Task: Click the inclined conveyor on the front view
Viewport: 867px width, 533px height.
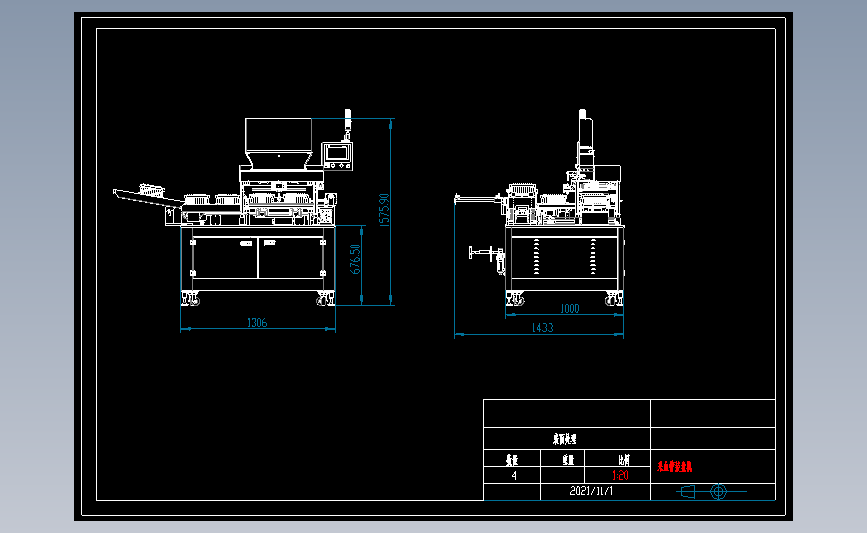Action: coord(147,197)
